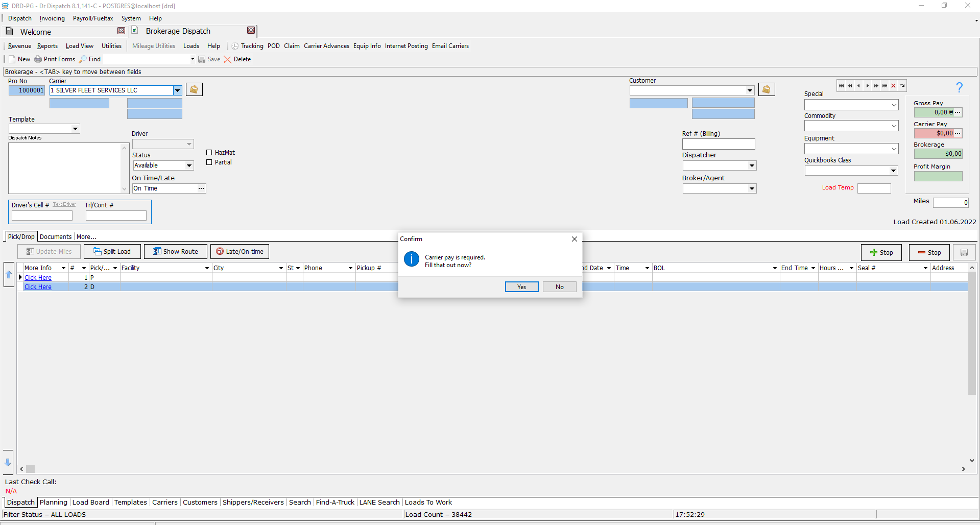Expand the Equipment combo box
980x525 pixels.
[894, 149]
